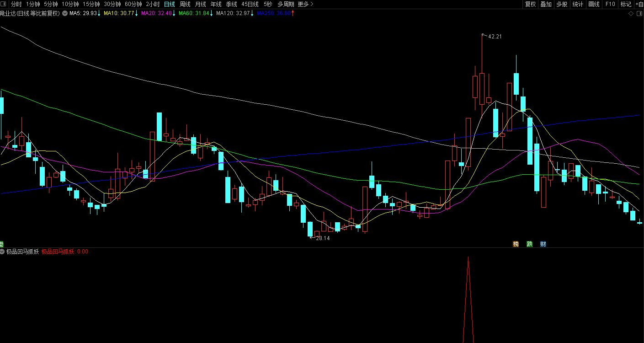Click the 榜 event marker icon
The image size is (644, 343).
516,244
